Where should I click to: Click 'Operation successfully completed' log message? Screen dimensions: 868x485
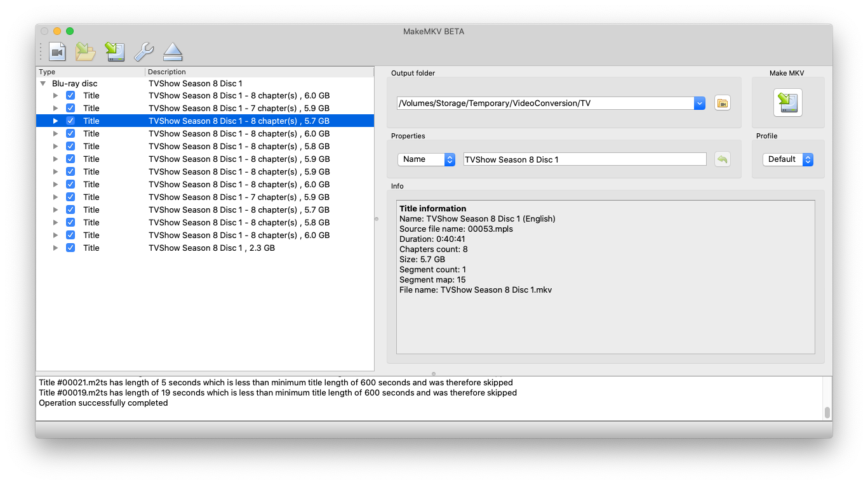pyautogui.click(x=103, y=402)
